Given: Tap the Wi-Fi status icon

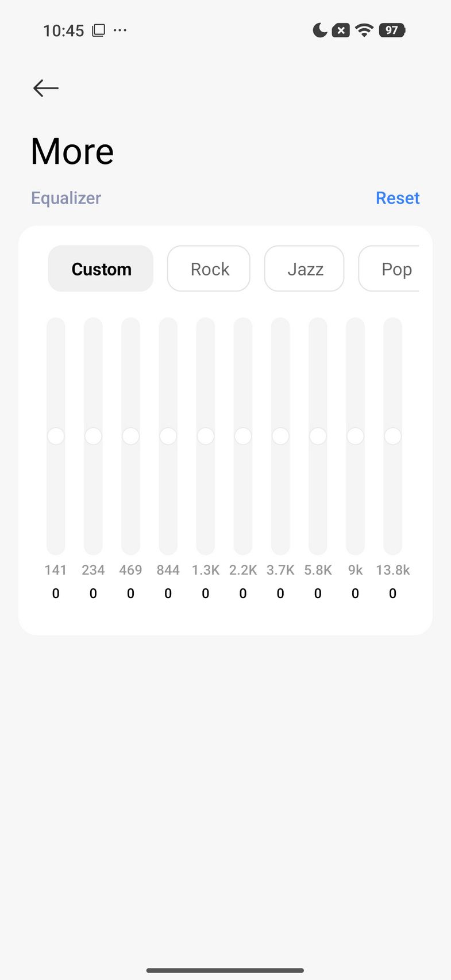Looking at the screenshot, I should pos(364,30).
